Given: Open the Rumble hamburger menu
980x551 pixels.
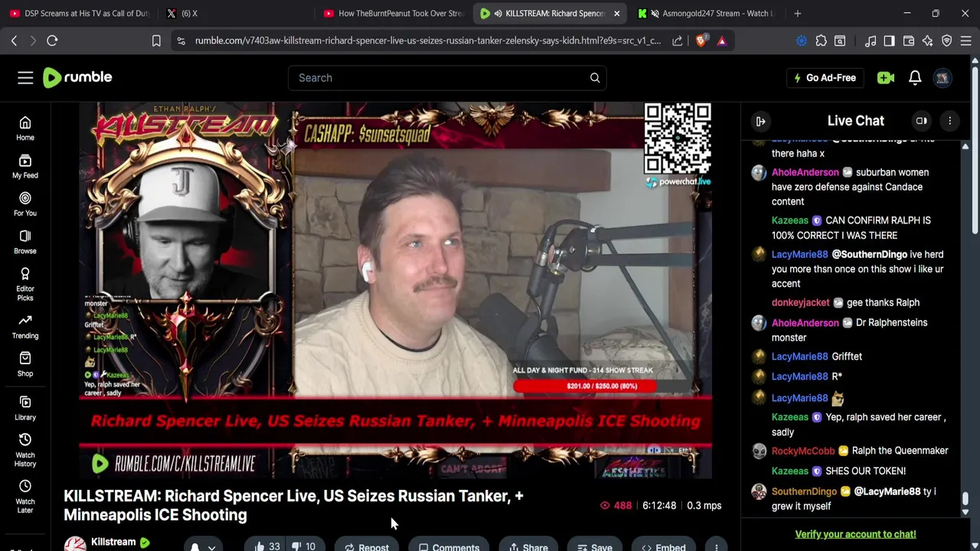Looking at the screenshot, I should click(25, 77).
